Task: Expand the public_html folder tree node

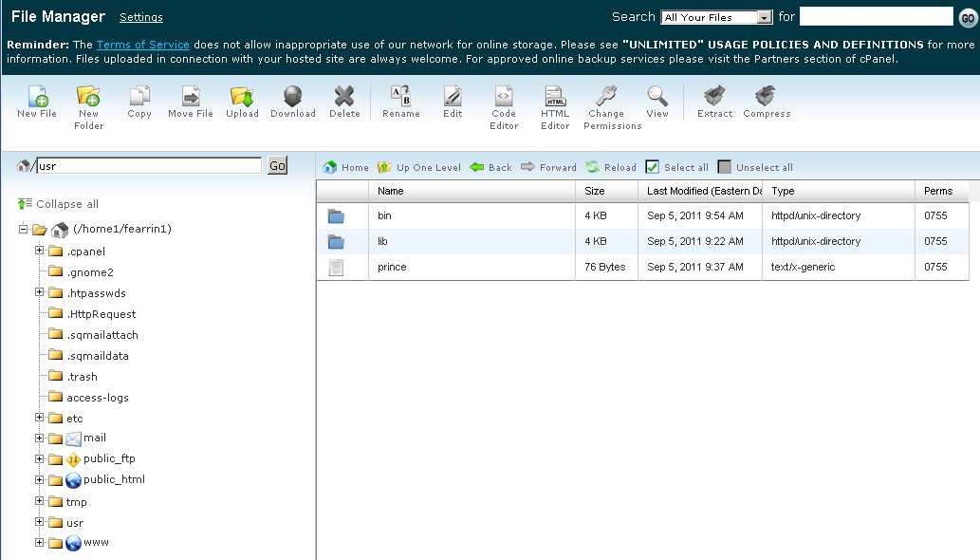Action: (x=40, y=480)
